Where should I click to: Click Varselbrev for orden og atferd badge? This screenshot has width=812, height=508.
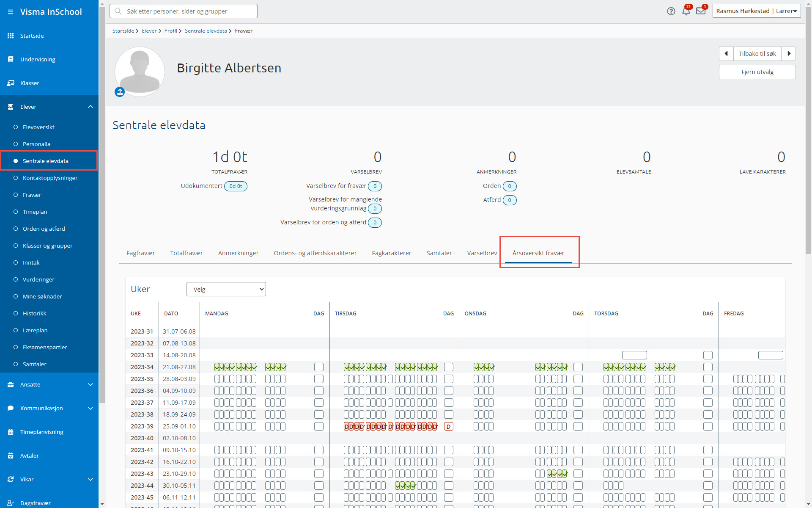[375, 223]
